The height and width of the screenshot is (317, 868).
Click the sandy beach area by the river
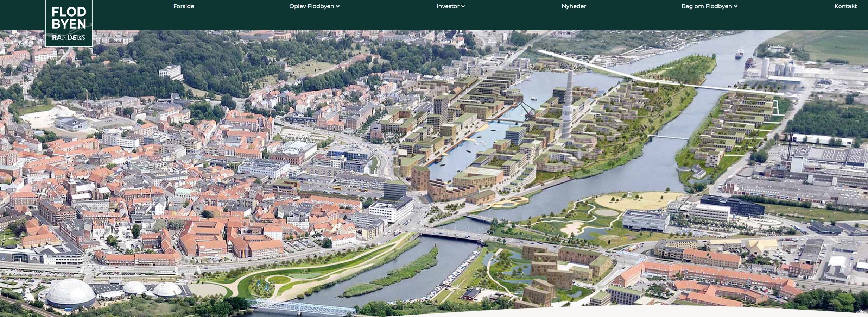pos(637,201)
